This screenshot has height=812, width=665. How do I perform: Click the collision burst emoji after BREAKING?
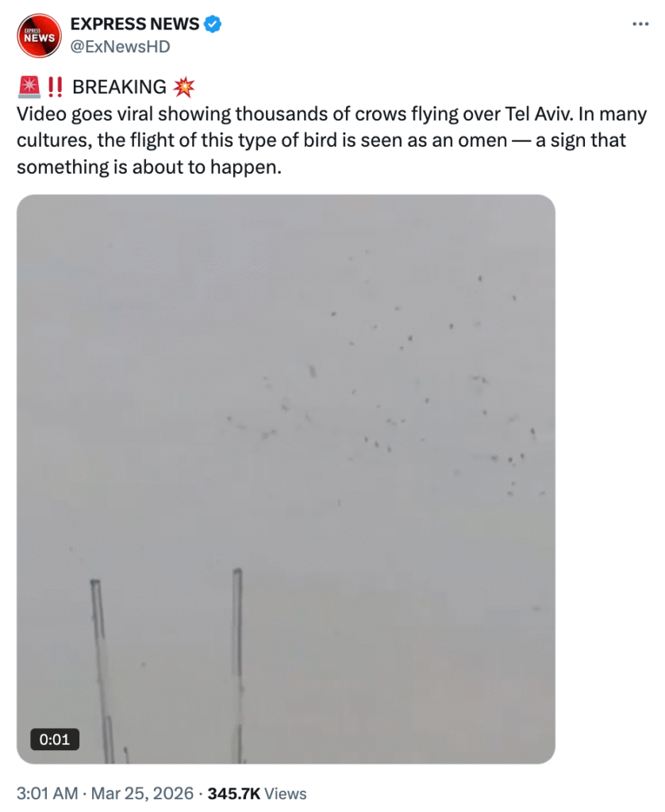pyautogui.click(x=183, y=87)
